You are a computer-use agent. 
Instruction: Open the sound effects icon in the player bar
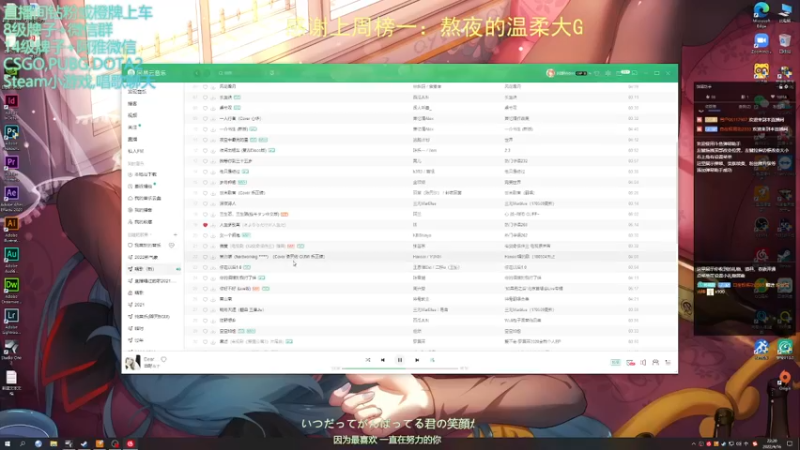pyautogui.click(x=631, y=362)
